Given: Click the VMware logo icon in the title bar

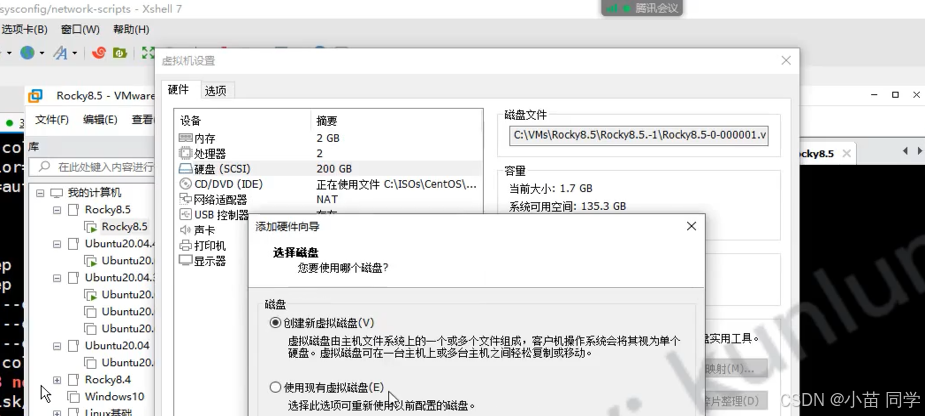Looking at the screenshot, I should tap(35, 96).
